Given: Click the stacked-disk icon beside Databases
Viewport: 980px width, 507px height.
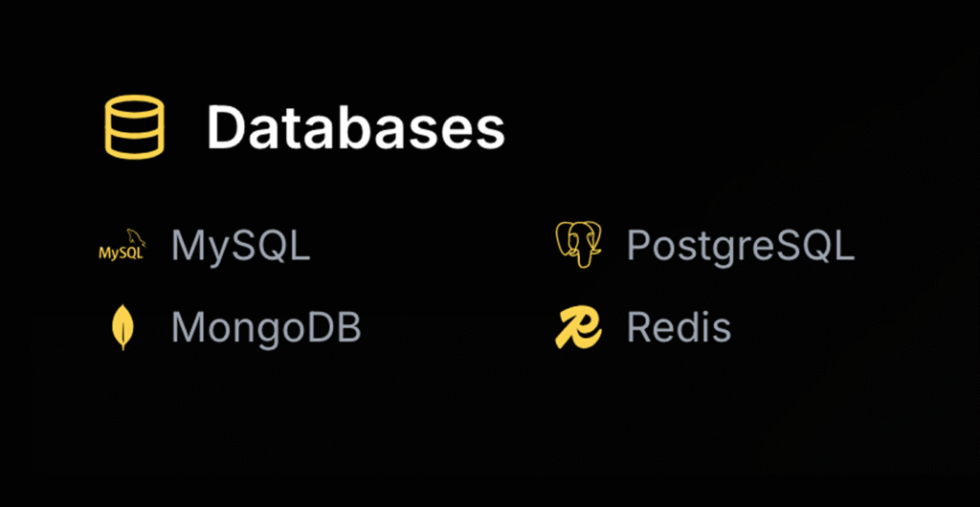Looking at the screenshot, I should (134, 126).
